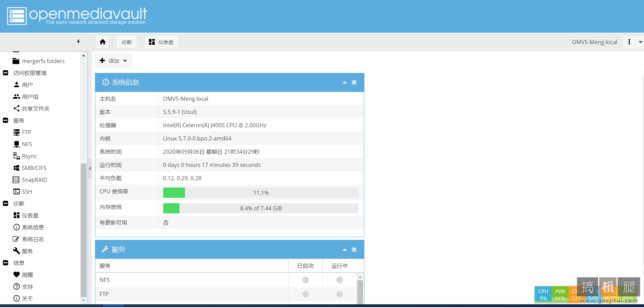This screenshot has height=307, width=644.
Task: Collapse the 诊断 tree section
Action: 5,204
